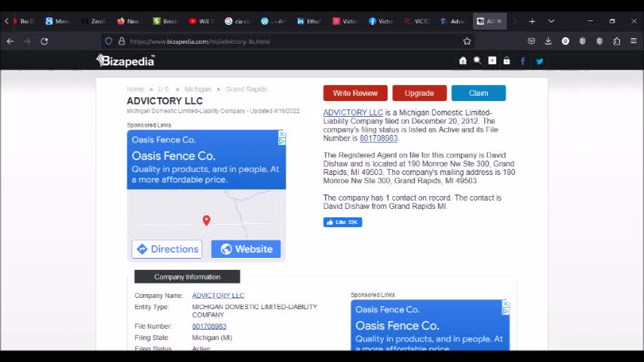
Task: Click the U.S. breadcrumb link
Action: [164, 89]
